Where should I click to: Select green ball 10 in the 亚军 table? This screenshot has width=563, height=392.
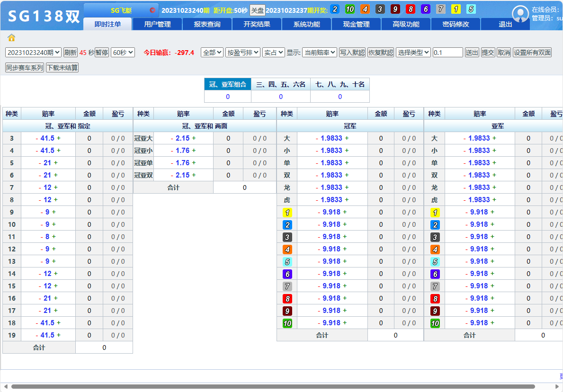tap(435, 323)
